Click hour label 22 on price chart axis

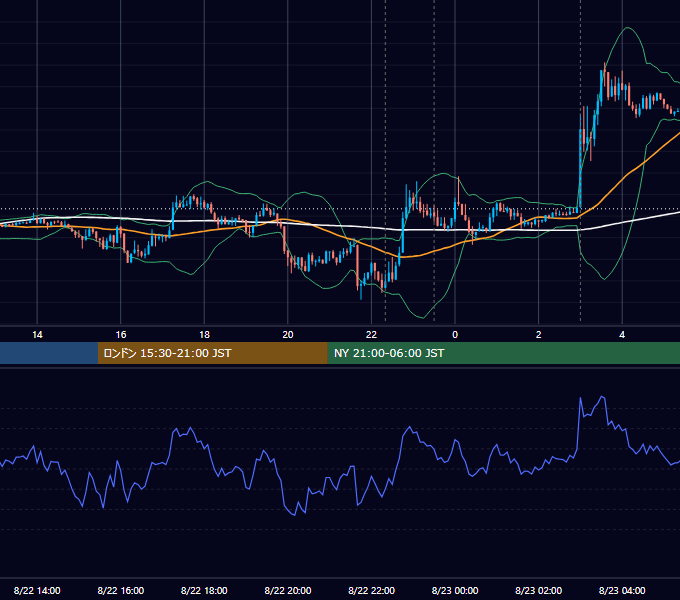(371, 335)
